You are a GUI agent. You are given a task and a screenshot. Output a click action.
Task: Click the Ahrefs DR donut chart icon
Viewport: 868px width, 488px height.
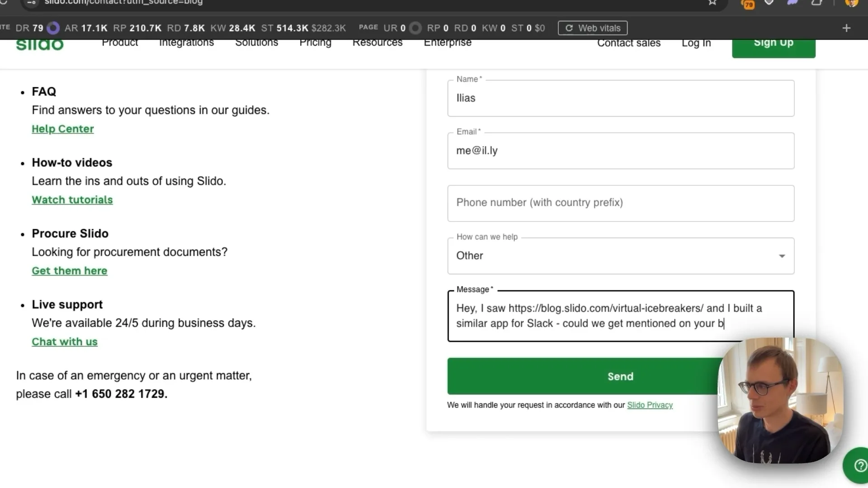(53, 28)
